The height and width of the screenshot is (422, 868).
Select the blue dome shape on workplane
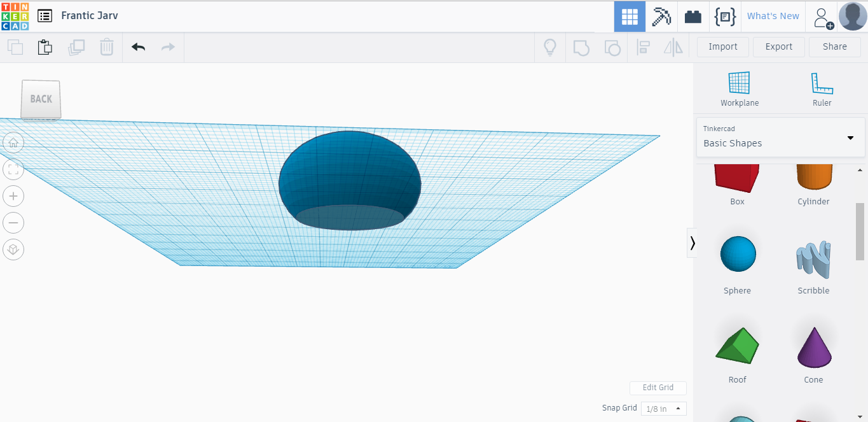[x=349, y=181]
